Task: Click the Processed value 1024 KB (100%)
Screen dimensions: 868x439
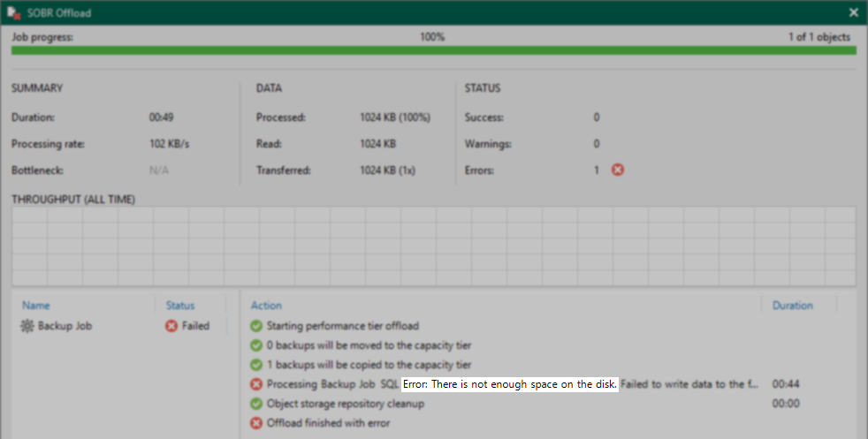Action: [395, 117]
